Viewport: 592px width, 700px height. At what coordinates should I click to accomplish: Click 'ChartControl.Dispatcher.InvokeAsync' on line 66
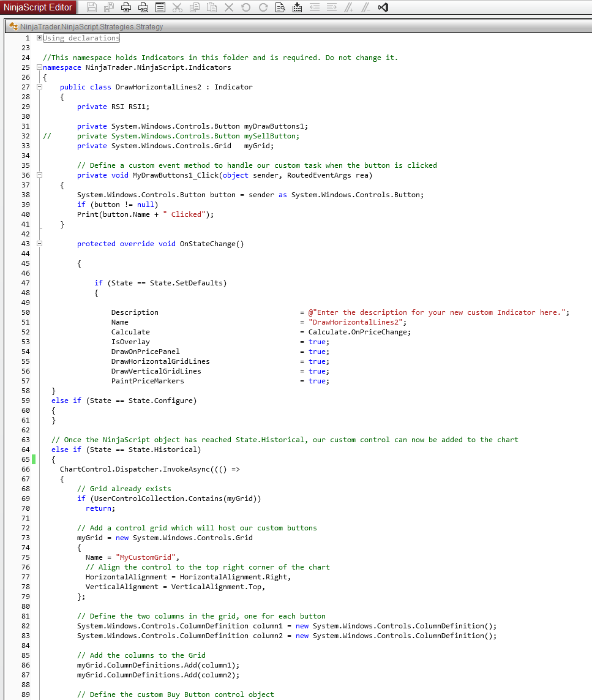coord(135,469)
